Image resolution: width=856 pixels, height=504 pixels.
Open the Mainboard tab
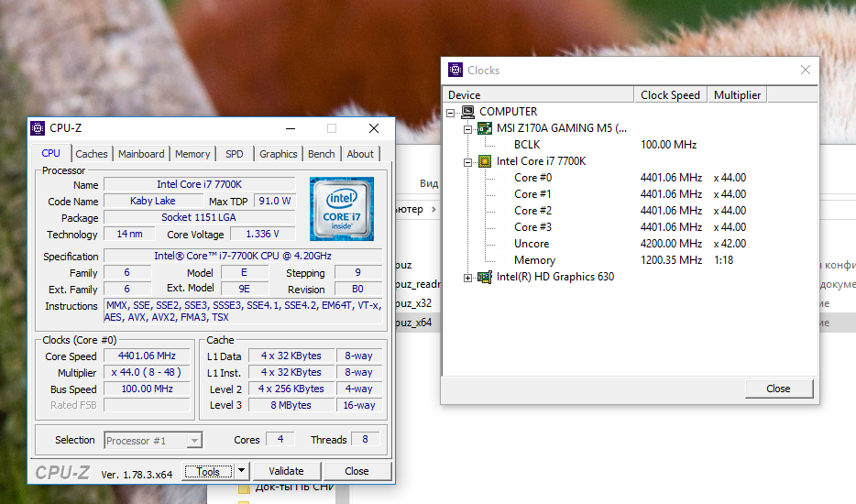pos(141,154)
